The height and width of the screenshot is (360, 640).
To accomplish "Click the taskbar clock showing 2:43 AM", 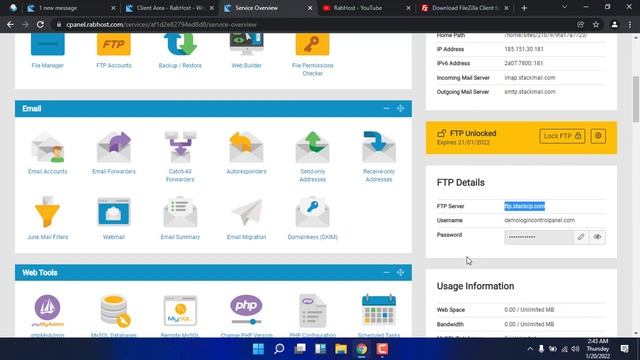I will pos(598,349).
